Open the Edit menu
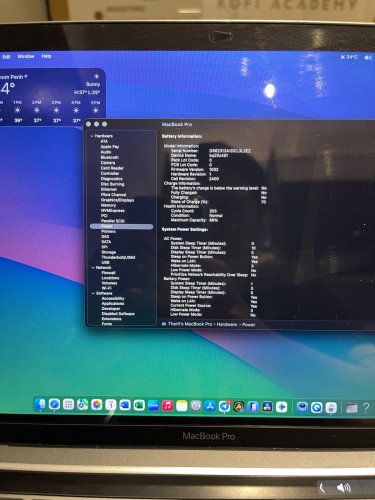Viewport: 375px width, 500px height. pos(6,57)
